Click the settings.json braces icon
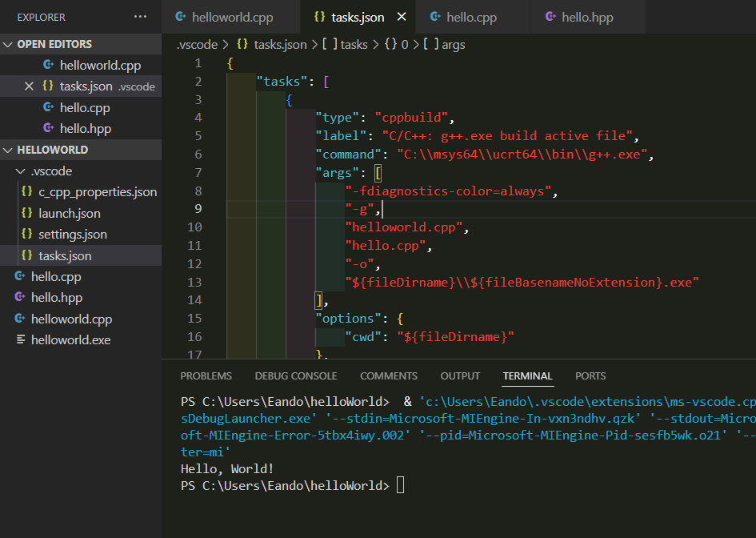The image size is (756, 538). point(26,235)
